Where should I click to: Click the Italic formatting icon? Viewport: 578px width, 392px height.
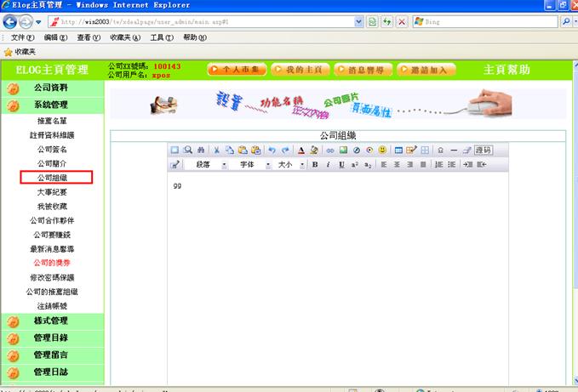click(x=328, y=164)
